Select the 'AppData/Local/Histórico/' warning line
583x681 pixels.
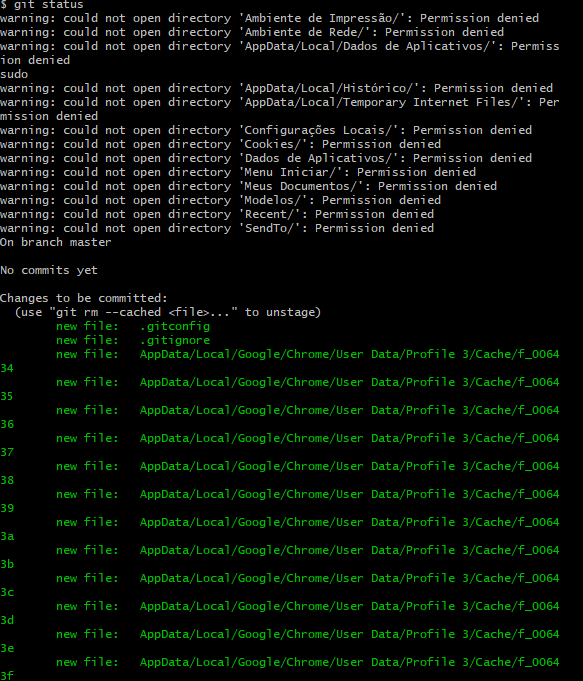(276, 88)
